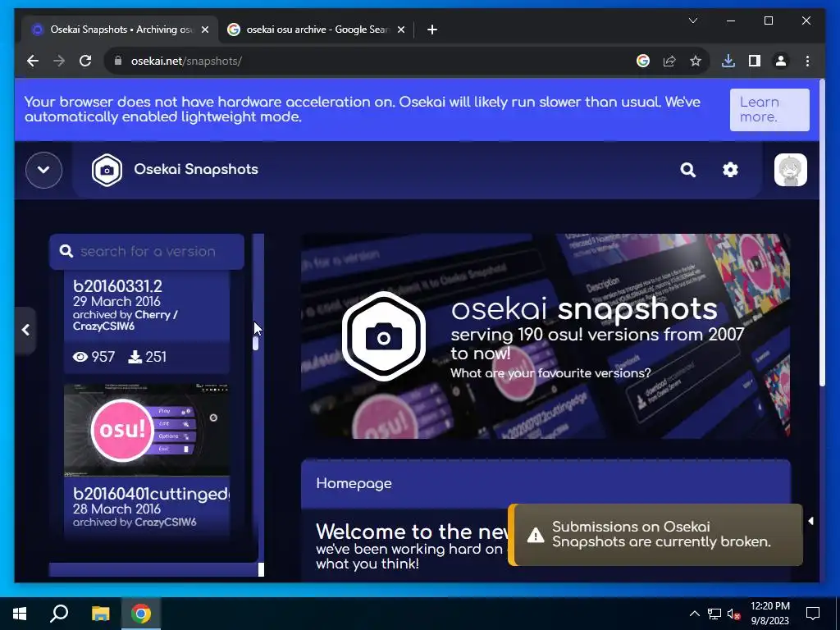Reload the current page
Image resolution: width=840 pixels, height=630 pixels.
[x=85, y=61]
